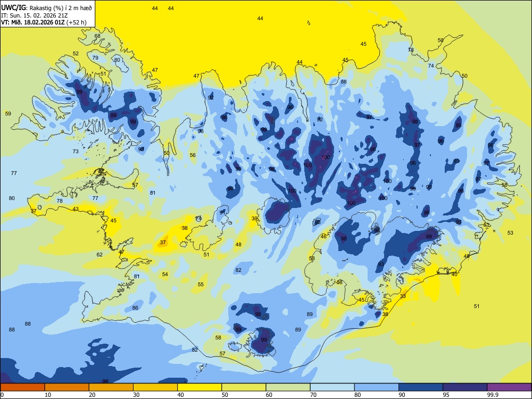The image size is (532, 399).
Task: Click the color scale tick label 30
Action: [x=136, y=395]
